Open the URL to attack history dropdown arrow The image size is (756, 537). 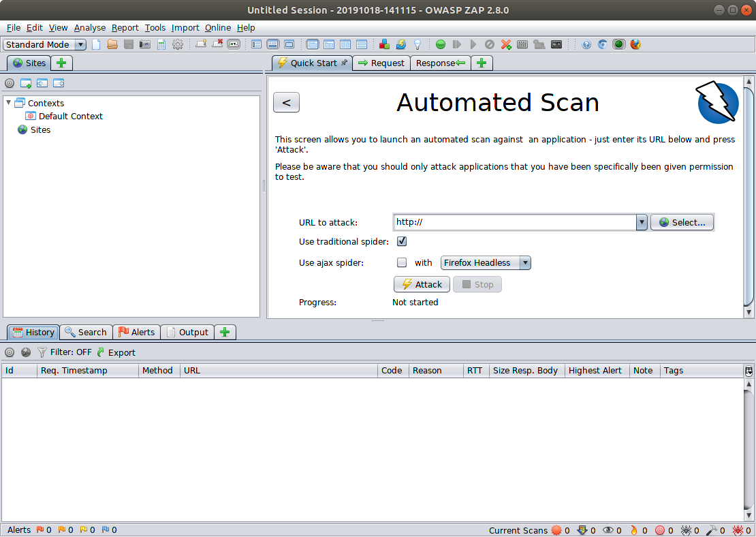coord(642,222)
